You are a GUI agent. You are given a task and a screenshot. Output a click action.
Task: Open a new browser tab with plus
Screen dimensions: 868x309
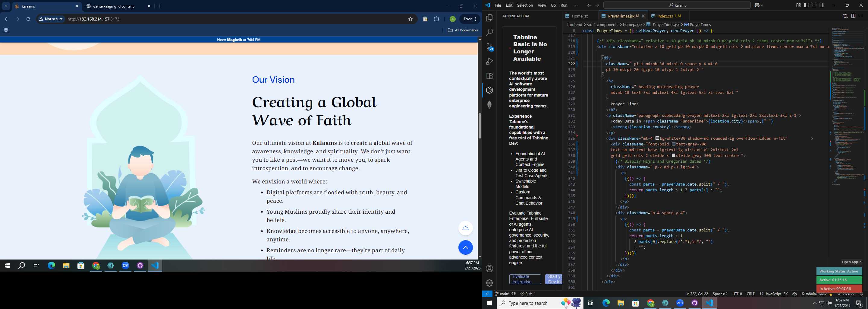[160, 6]
